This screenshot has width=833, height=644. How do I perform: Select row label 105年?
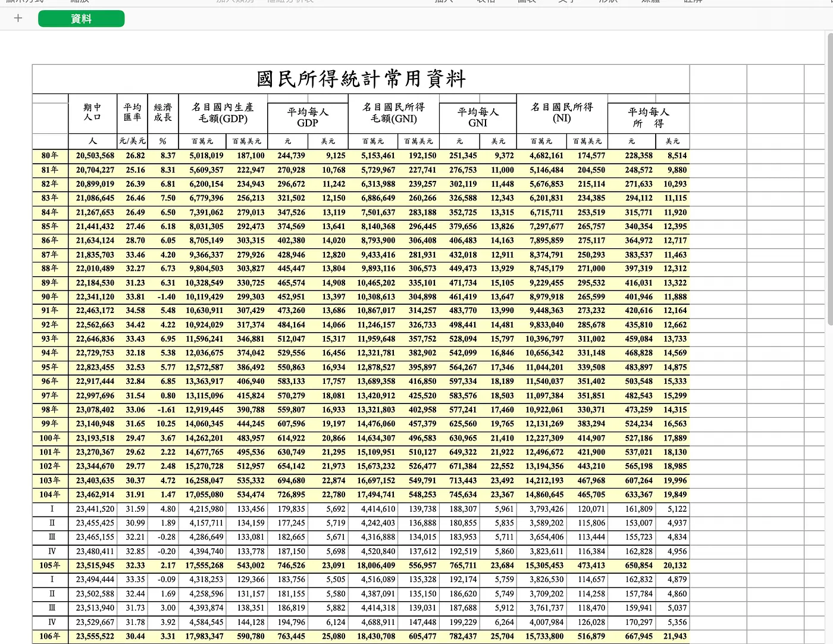50,565
